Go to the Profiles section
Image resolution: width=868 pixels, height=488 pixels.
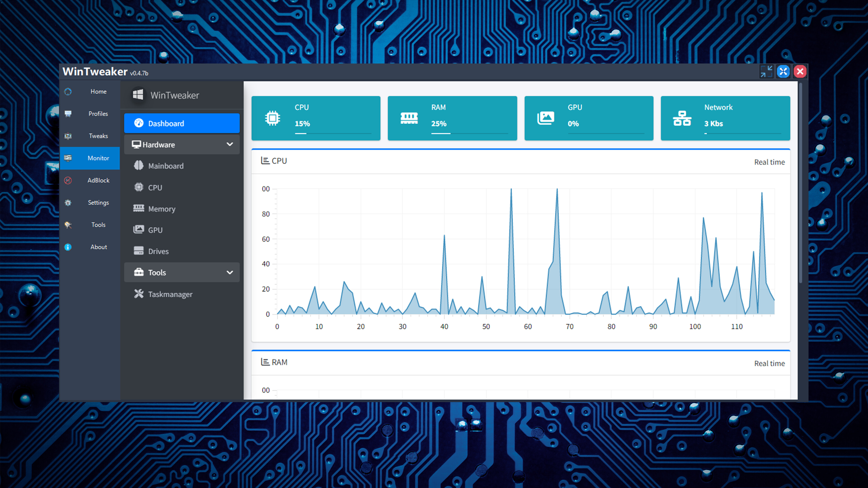click(x=98, y=114)
